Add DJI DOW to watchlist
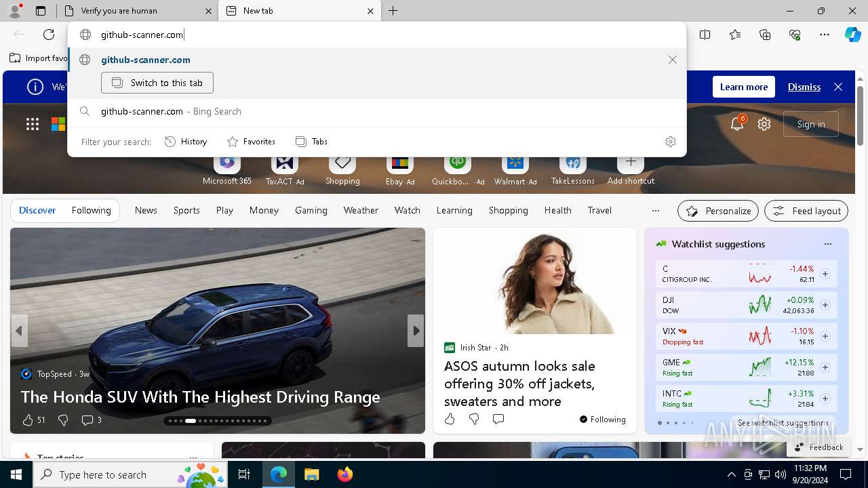This screenshot has width=868, height=488. [825, 305]
